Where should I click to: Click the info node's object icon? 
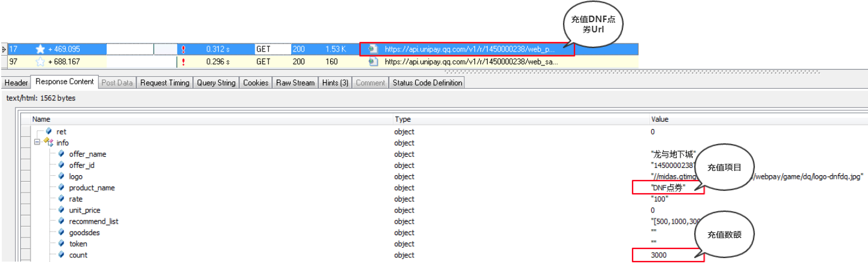point(49,142)
